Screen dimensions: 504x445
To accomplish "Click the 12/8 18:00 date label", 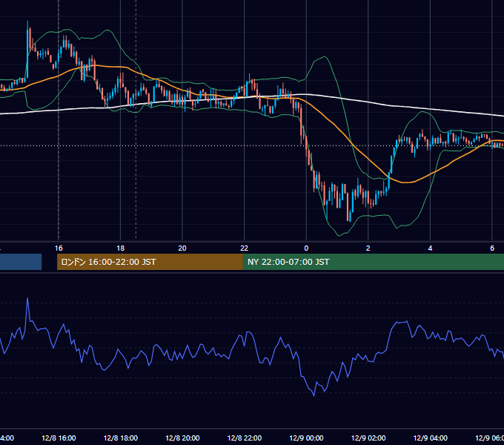I will (121, 438).
